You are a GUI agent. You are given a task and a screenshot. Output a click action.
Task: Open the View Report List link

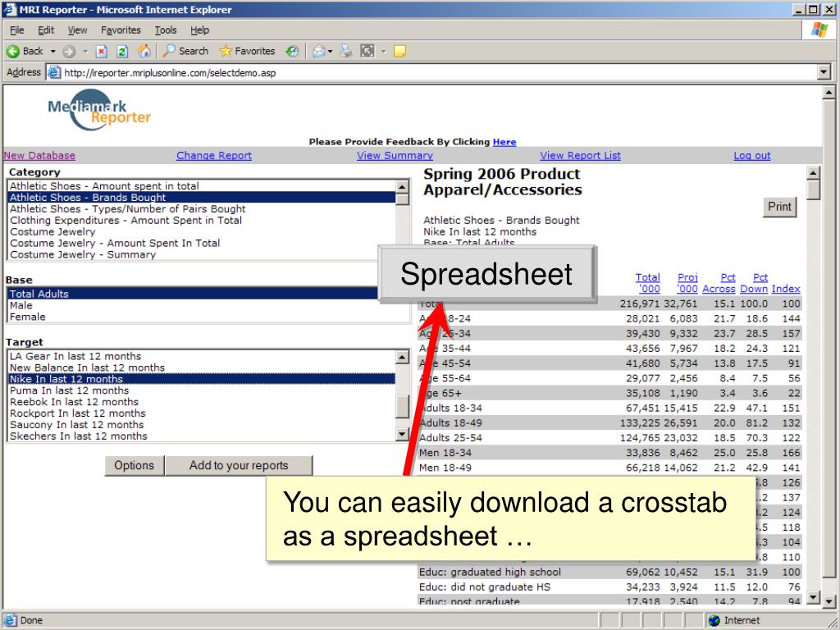580,155
